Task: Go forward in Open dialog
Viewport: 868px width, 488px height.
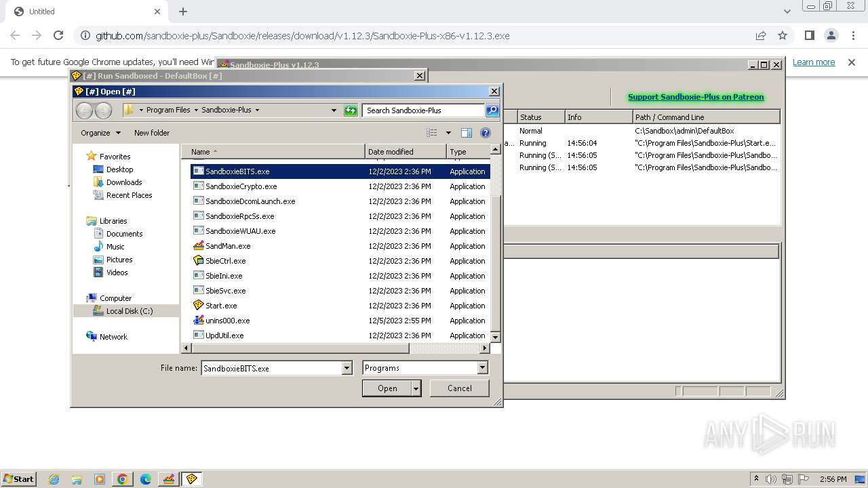Action: [103, 110]
